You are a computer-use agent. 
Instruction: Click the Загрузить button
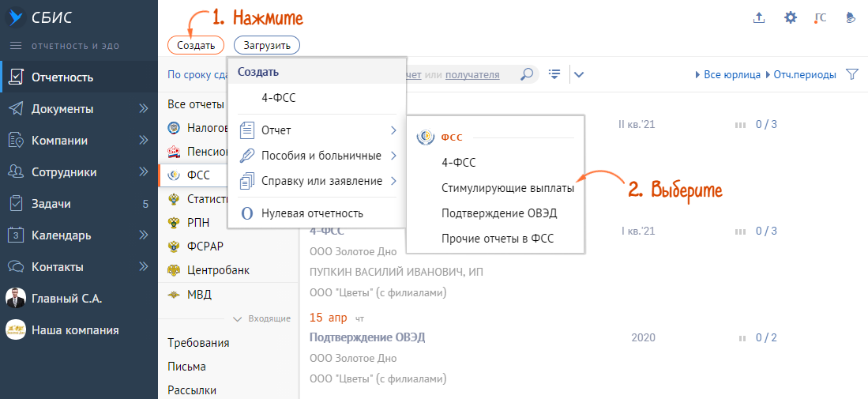click(267, 45)
